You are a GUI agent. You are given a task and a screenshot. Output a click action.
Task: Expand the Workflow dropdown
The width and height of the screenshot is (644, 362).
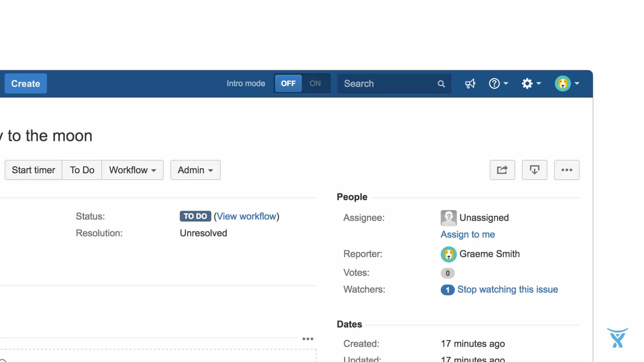click(132, 170)
